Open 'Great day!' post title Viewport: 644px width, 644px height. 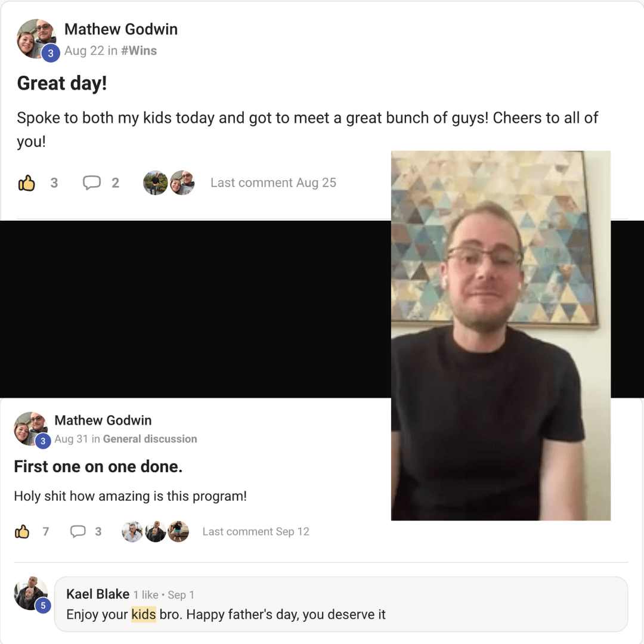62,83
